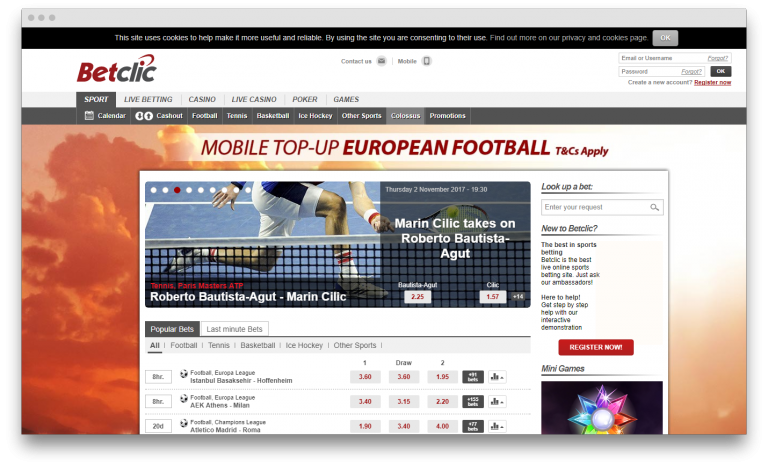
Task: Accept cookies with the OK button
Action: click(x=665, y=38)
